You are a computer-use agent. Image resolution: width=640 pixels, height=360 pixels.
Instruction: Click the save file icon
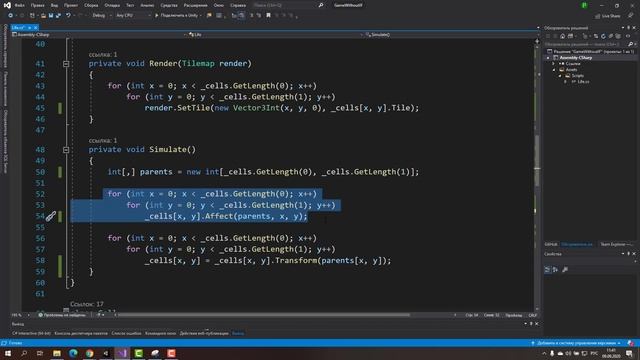(51, 16)
